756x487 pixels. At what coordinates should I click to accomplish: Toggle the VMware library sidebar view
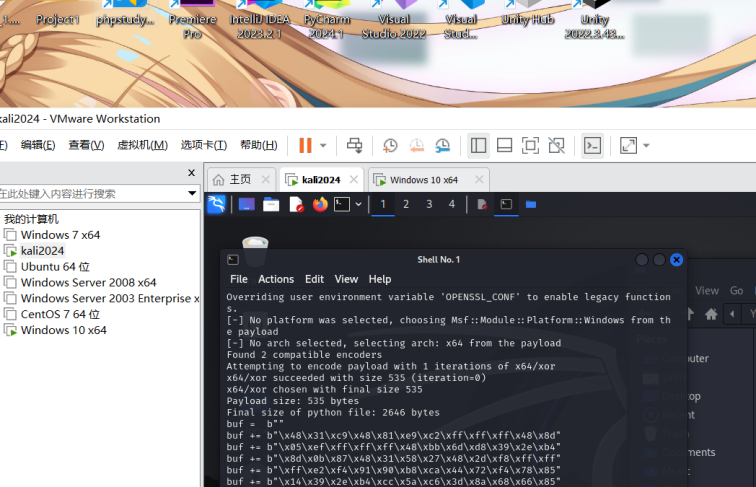point(478,145)
